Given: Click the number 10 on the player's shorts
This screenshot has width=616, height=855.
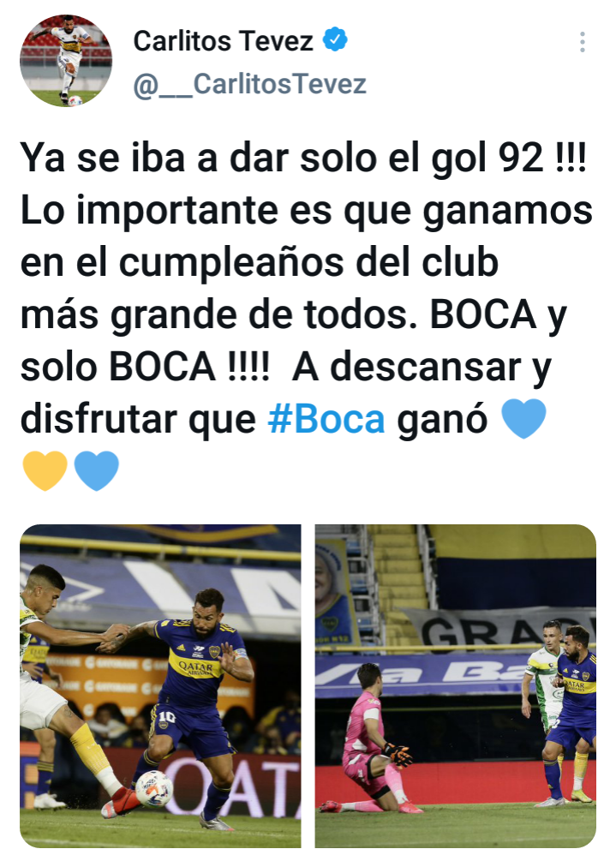Looking at the screenshot, I should (x=168, y=717).
